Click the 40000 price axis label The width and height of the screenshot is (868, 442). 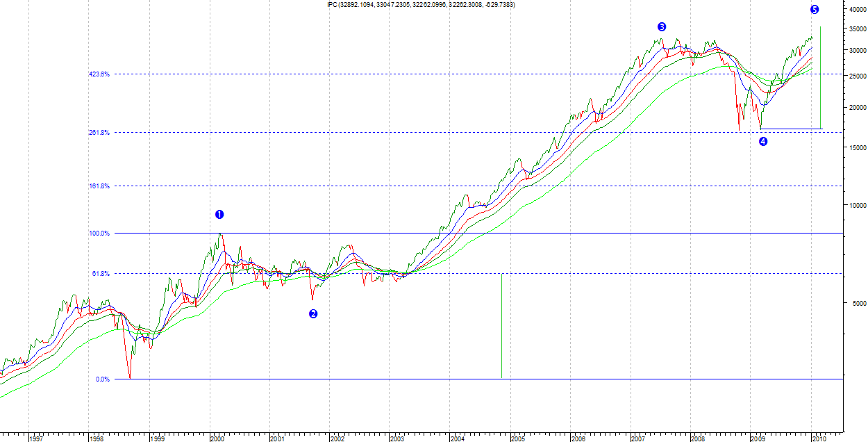[856, 9]
